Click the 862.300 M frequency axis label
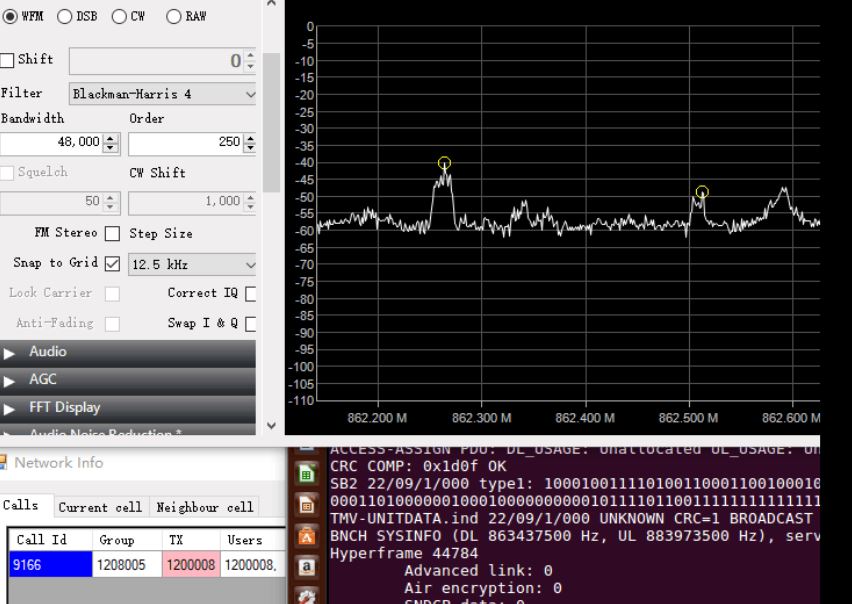852x604 pixels. (481, 418)
